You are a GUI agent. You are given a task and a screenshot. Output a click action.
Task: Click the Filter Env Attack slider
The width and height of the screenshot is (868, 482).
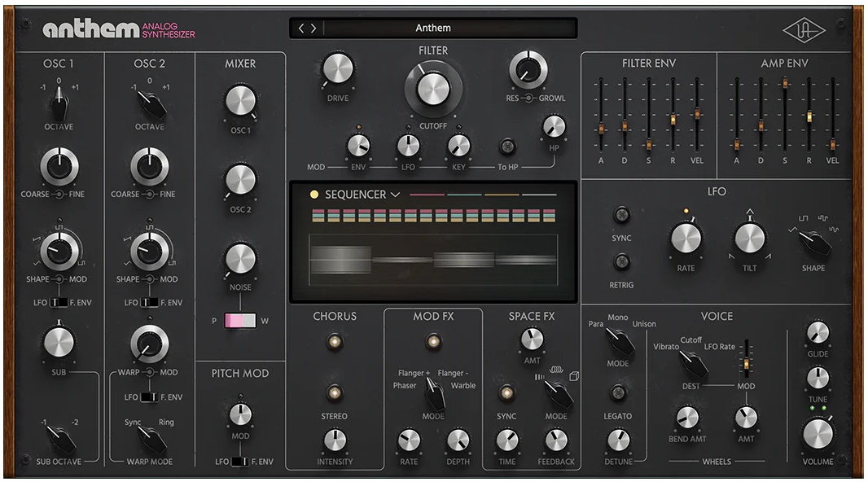(x=601, y=129)
